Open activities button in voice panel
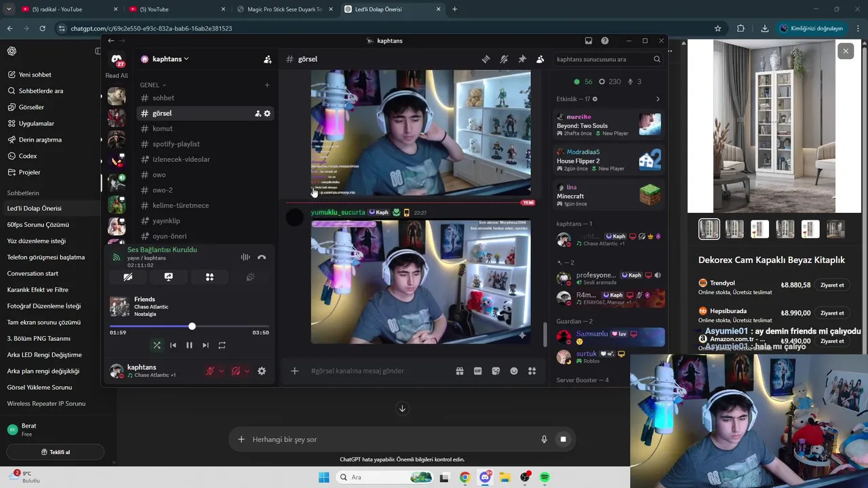 (210, 277)
